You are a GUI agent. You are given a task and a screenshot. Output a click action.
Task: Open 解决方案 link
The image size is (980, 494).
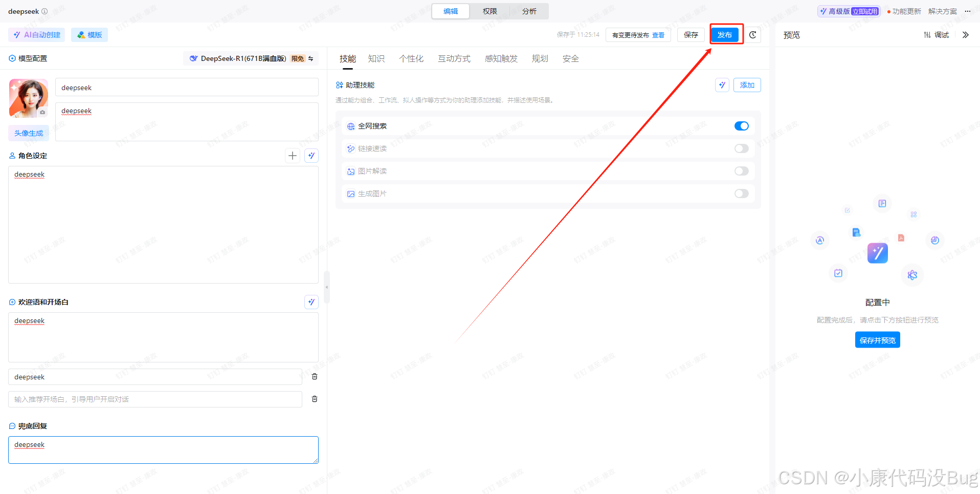coord(943,11)
